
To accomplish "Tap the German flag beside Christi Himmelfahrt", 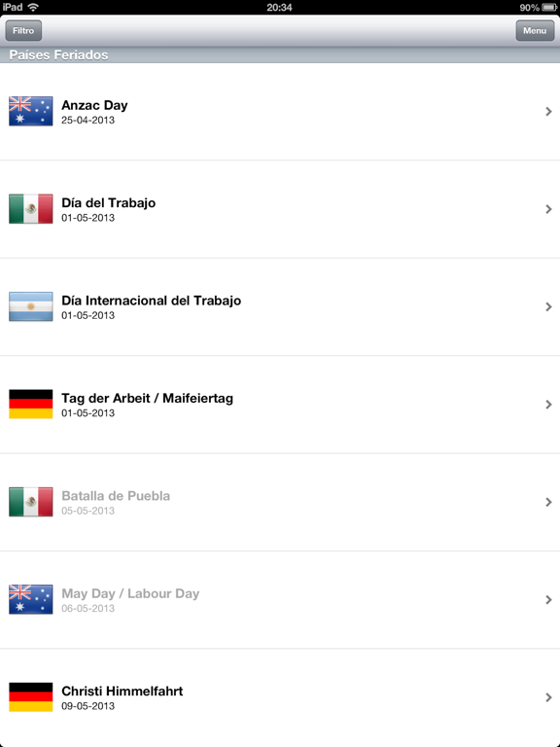I will point(31,697).
